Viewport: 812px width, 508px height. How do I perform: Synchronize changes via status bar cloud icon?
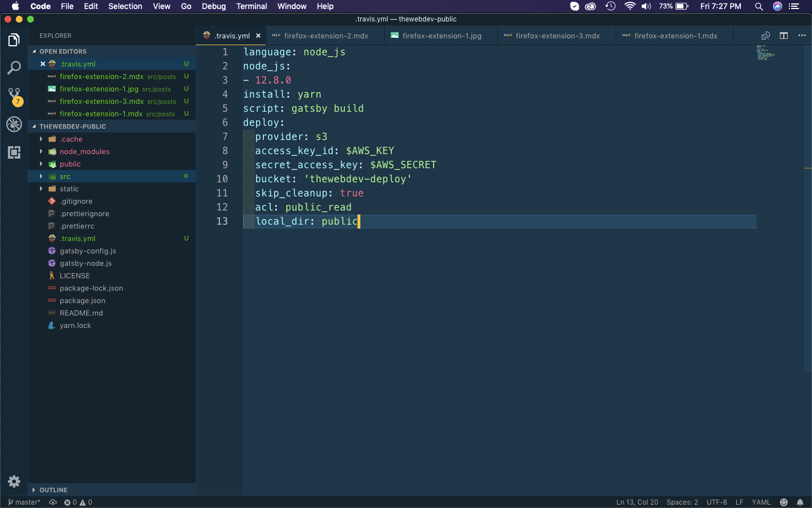pyautogui.click(x=53, y=502)
